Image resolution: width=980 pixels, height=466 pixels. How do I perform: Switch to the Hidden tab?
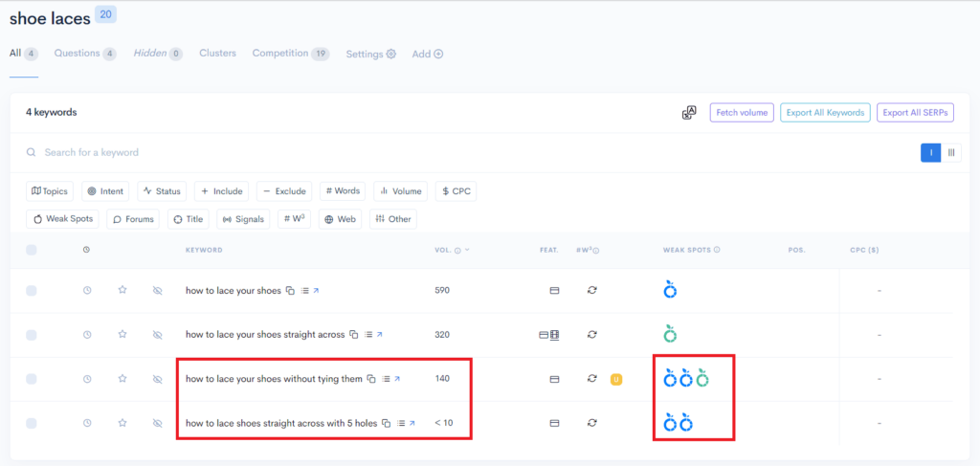pos(158,54)
